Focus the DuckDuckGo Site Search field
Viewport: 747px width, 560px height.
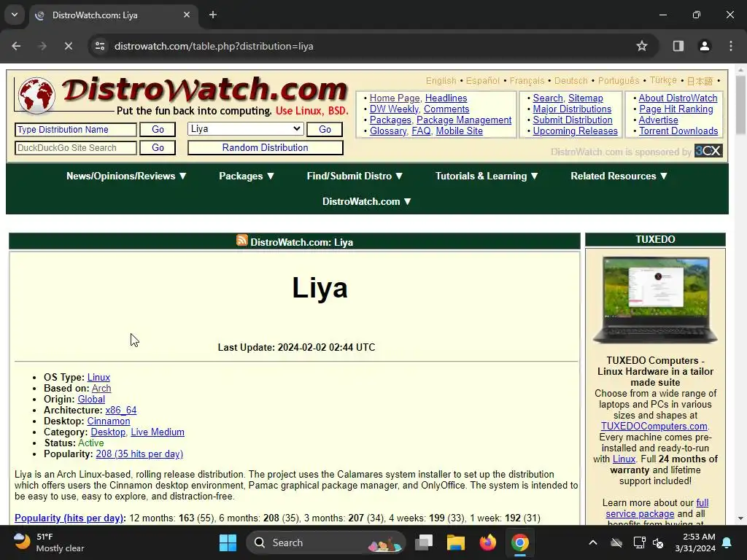(76, 147)
